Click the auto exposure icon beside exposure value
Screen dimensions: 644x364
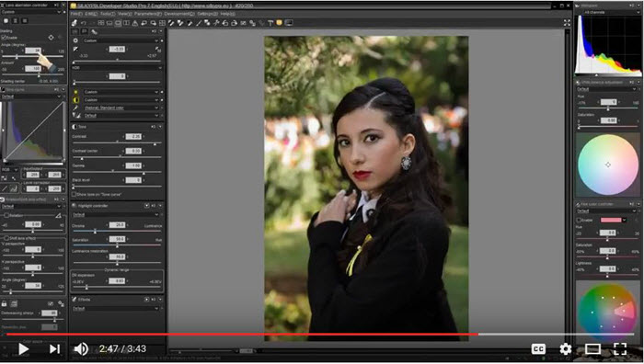(x=158, y=50)
